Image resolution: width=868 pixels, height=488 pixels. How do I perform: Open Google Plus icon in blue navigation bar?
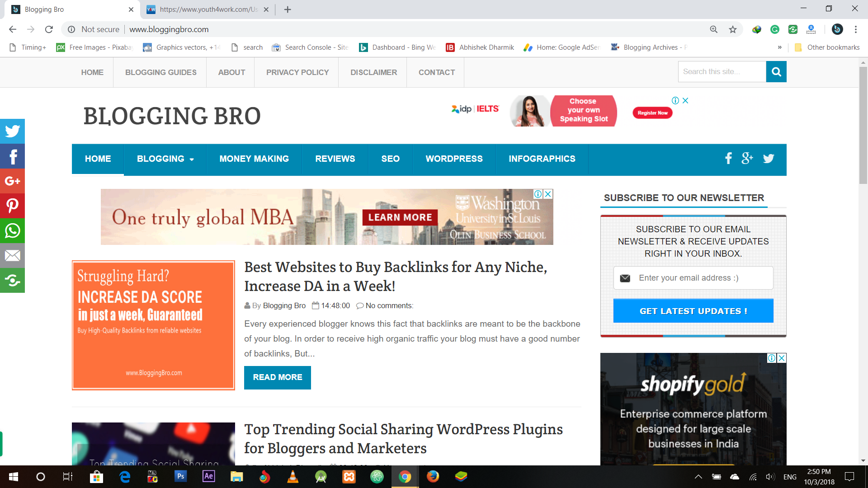point(747,159)
